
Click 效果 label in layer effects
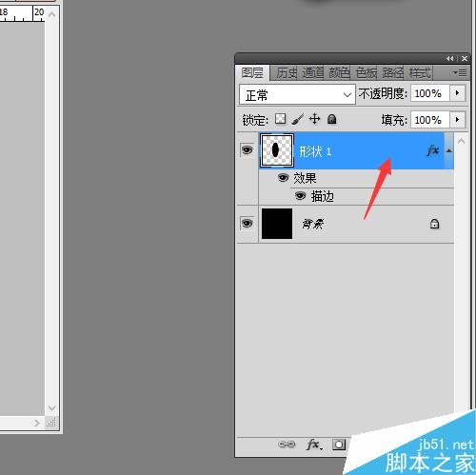pos(305,178)
